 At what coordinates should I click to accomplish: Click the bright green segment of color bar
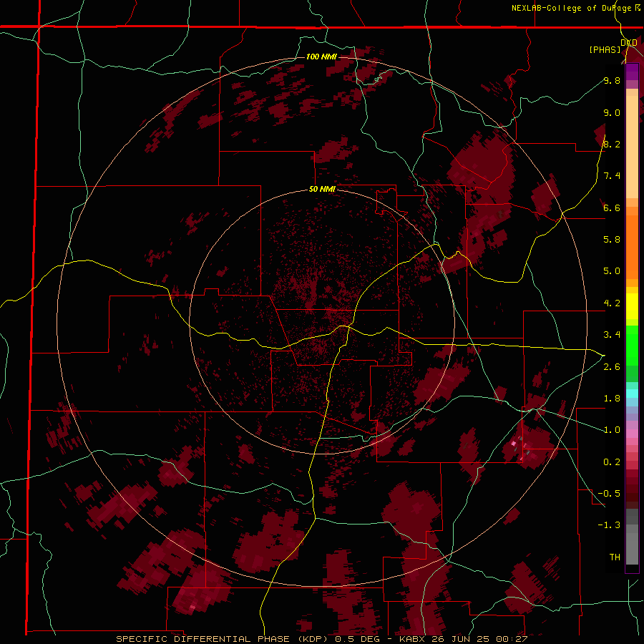coord(632,345)
